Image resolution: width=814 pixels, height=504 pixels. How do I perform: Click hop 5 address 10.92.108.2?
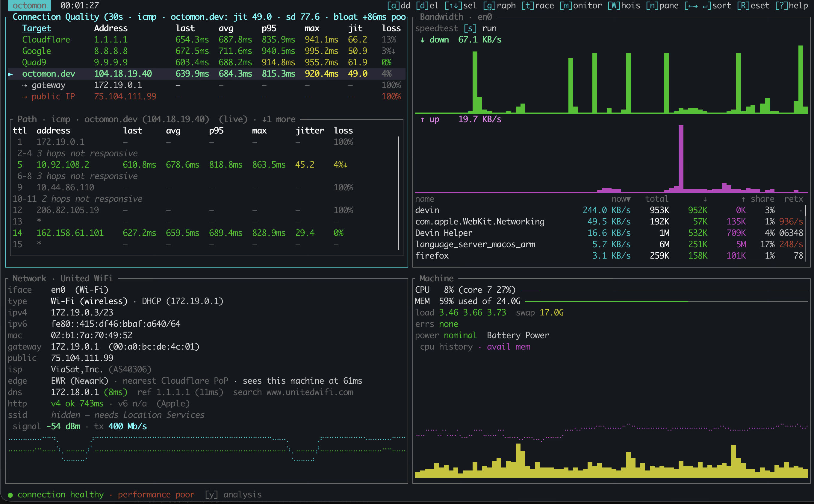click(63, 165)
